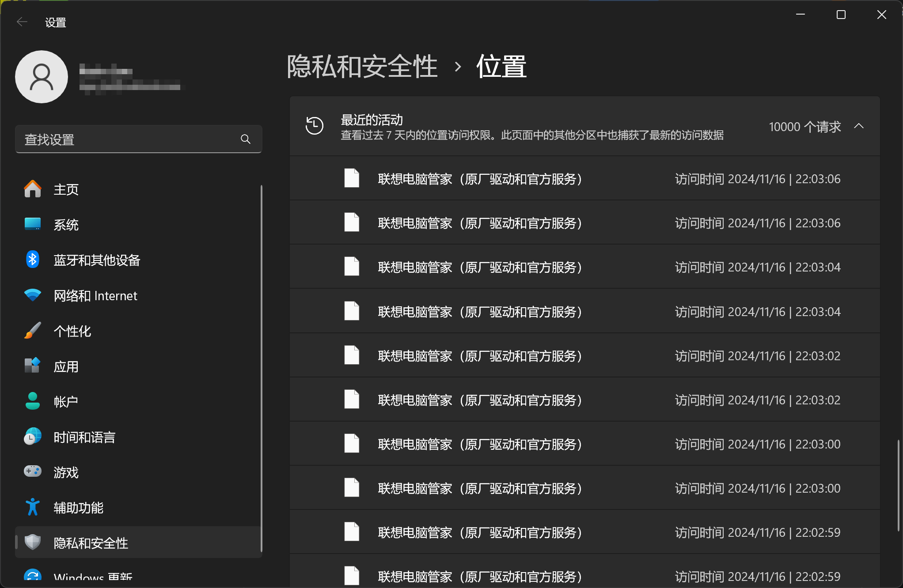Click the back arrow in title bar
The height and width of the screenshot is (588, 903).
coord(22,22)
